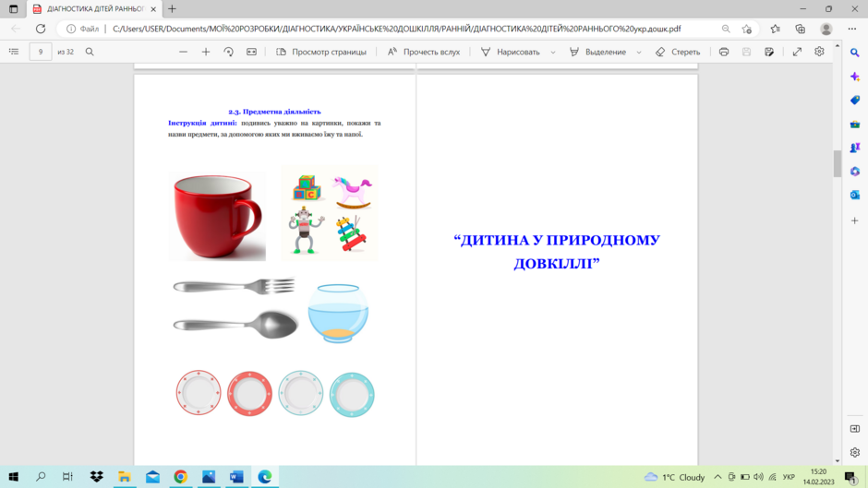This screenshot has width=868, height=488.
Task: Open the table of contents sidebar icon
Action: pos(14,52)
